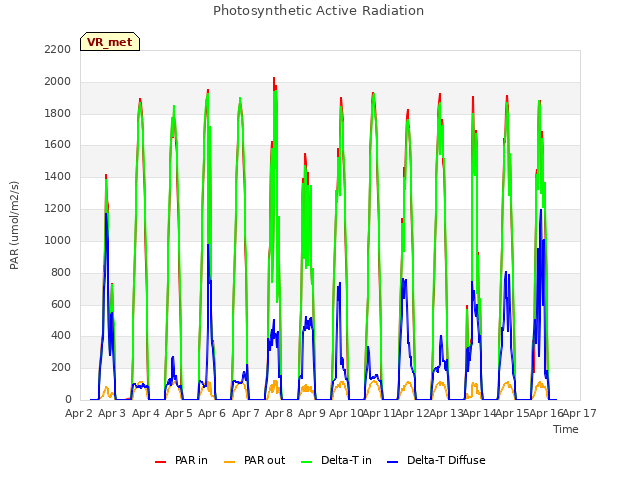This screenshot has width=640, height=480.
Task: Click the Apr 8 x-axis tick label
Action: (279, 413)
